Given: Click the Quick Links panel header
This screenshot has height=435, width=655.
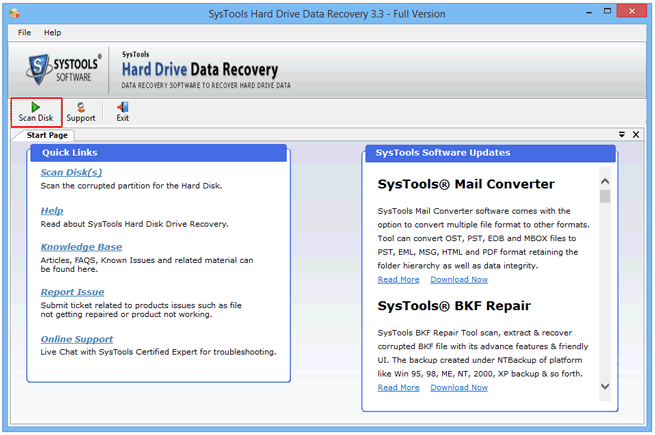Looking at the screenshot, I should (x=158, y=153).
